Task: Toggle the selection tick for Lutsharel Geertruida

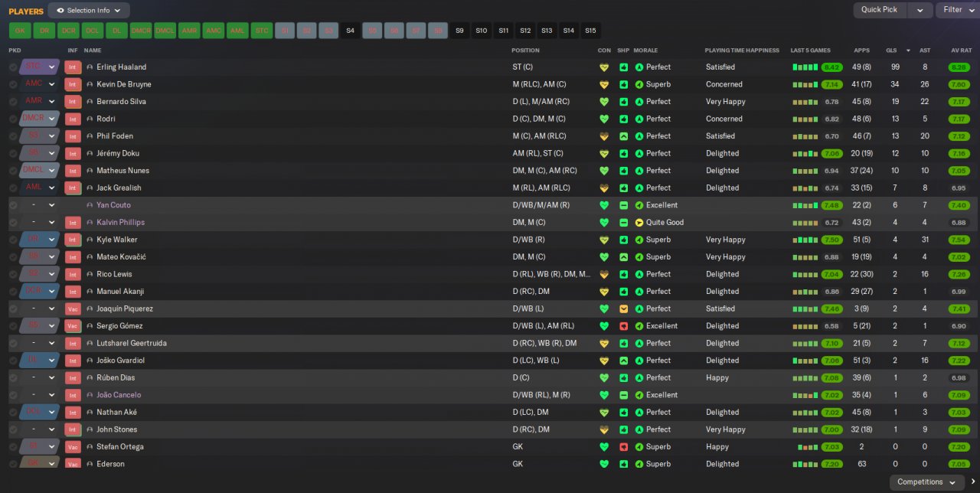Action: 13,344
